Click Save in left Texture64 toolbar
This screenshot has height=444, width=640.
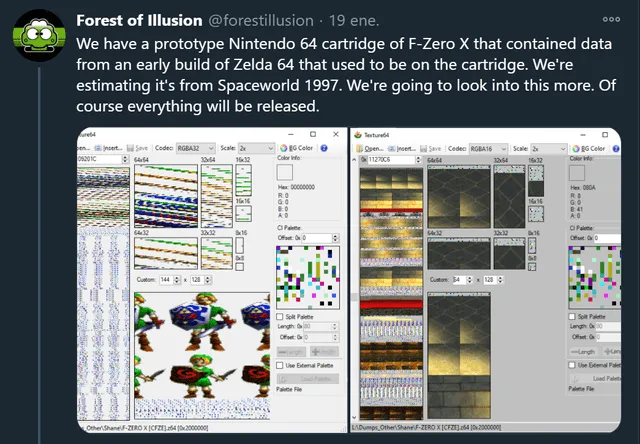coord(139,147)
